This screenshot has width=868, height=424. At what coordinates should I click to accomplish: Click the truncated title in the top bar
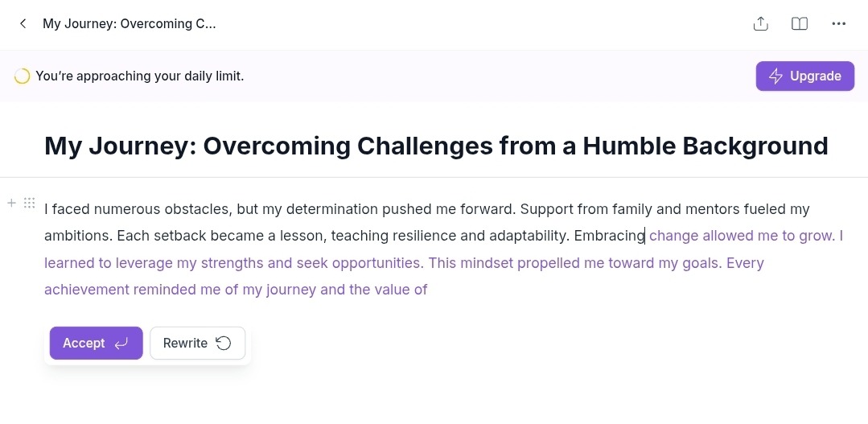tap(129, 24)
